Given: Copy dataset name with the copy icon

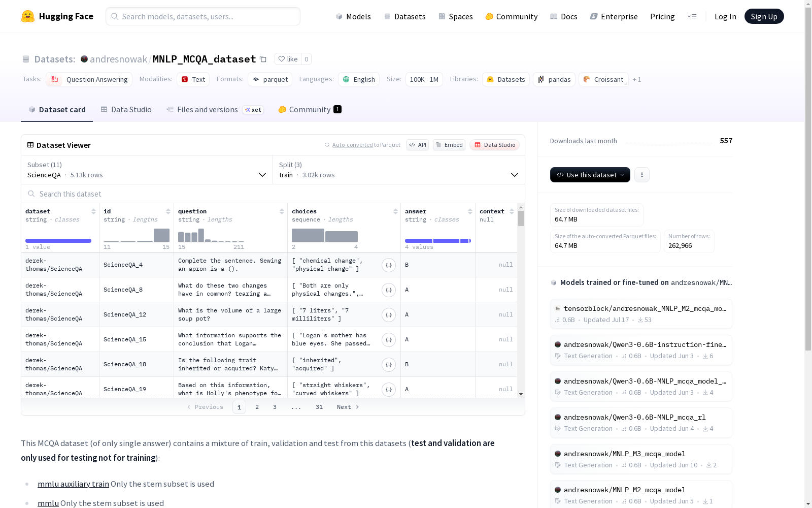Looking at the screenshot, I should [x=263, y=59].
